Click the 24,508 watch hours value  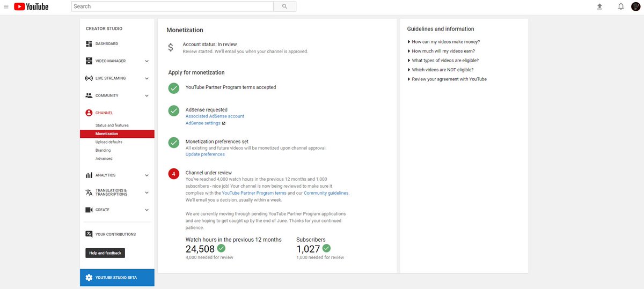coord(200,249)
